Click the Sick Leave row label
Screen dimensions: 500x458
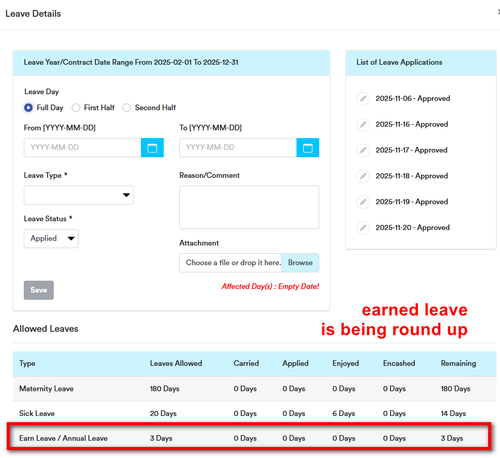click(x=37, y=413)
